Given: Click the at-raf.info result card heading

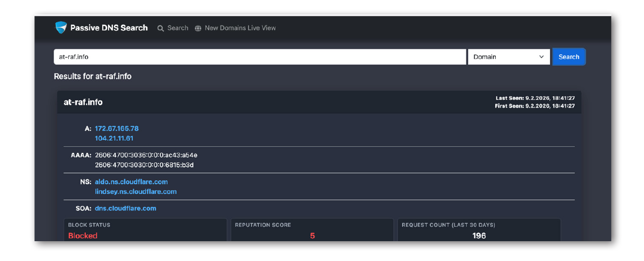Looking at the screenshot, I should click(83, 102).
